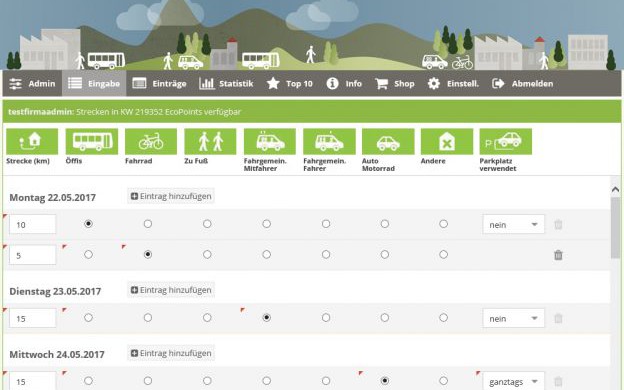Click the Mittwoch 15 km distance field
Screen dimensions: 624x390
pyautogui.click(x=33, y=381)
